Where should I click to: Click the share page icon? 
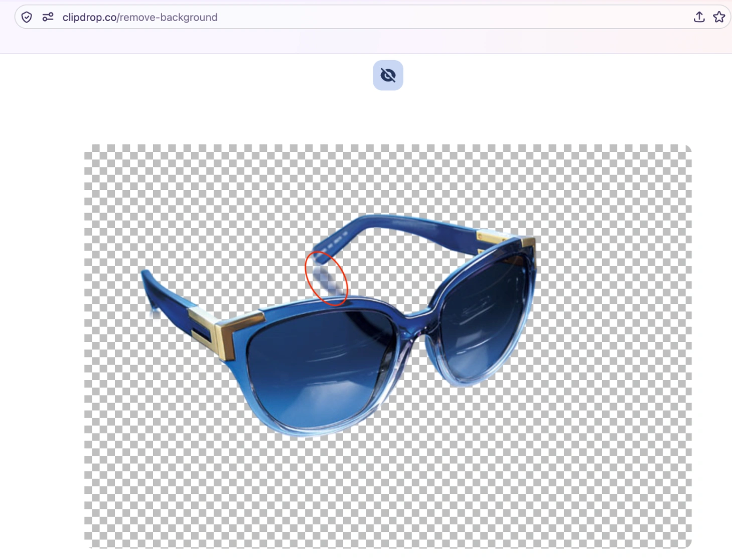tap(699, 17)
